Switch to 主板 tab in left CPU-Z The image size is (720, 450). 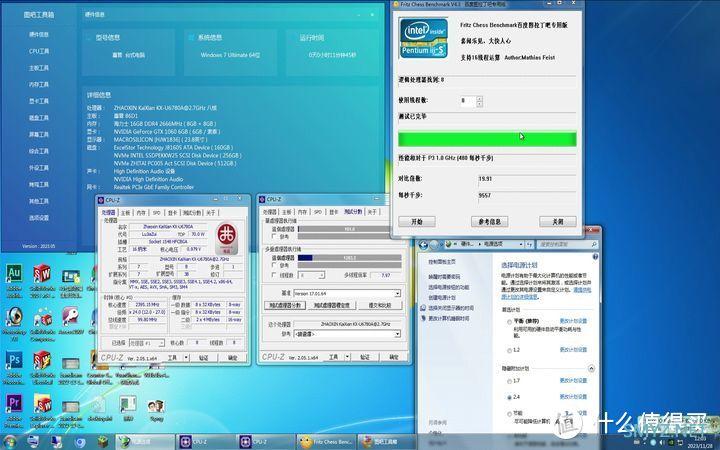(125, 213)
